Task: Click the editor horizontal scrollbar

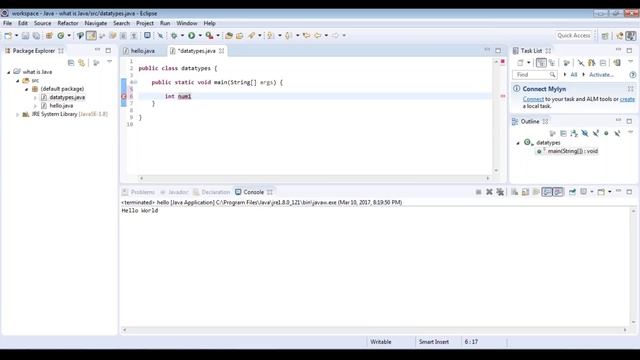Action: 314,178
